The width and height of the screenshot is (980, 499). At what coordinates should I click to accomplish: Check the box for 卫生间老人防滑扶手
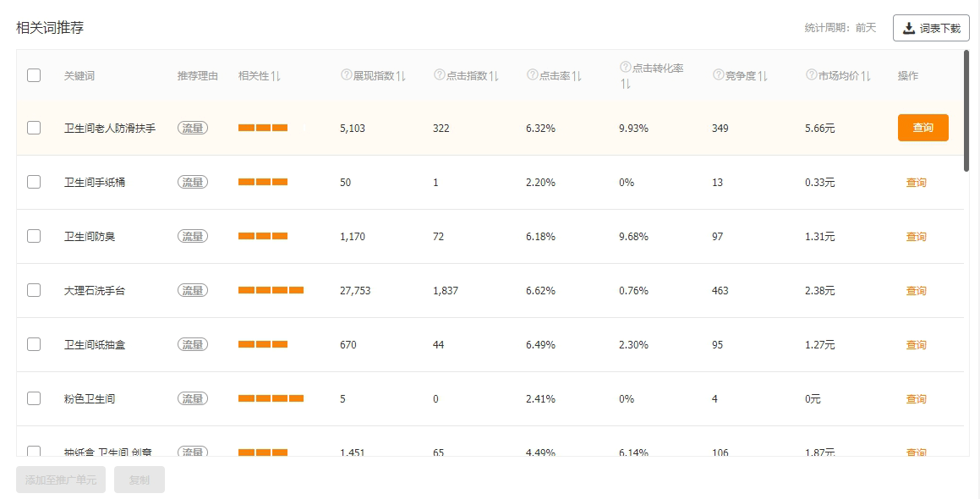click(34, 128)
